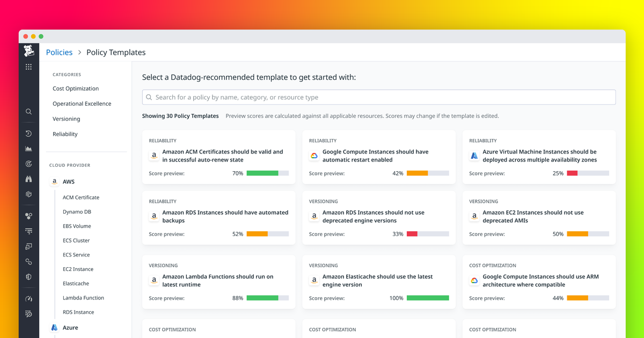The image size is (644, 338).
Task: Open RDS deprecated engine versions template title
Action: coord(374,217)
